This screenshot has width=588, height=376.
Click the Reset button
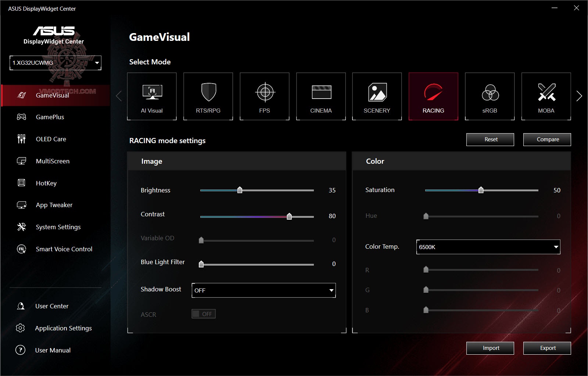pos(490,139)
